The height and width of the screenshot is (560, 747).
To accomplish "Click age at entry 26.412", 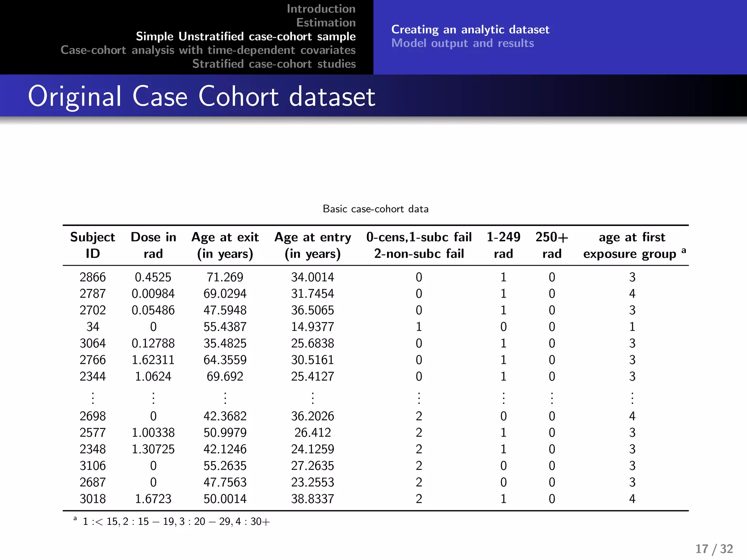I will point(313,433).
